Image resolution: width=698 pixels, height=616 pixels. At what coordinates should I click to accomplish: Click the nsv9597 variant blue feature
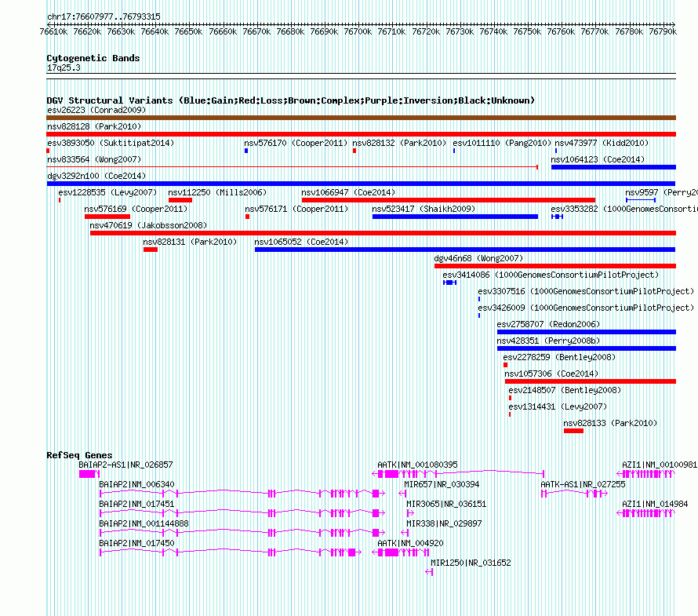641,200
